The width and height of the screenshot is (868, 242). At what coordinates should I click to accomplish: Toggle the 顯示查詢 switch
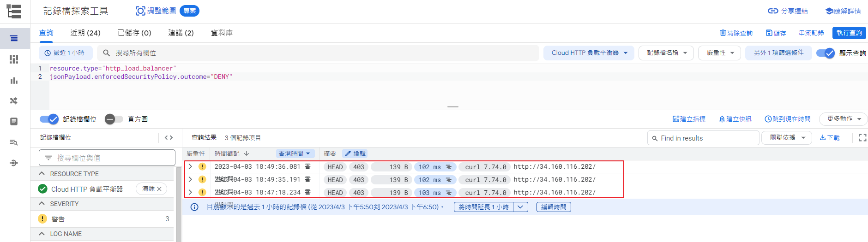click(x=825, y=53)
